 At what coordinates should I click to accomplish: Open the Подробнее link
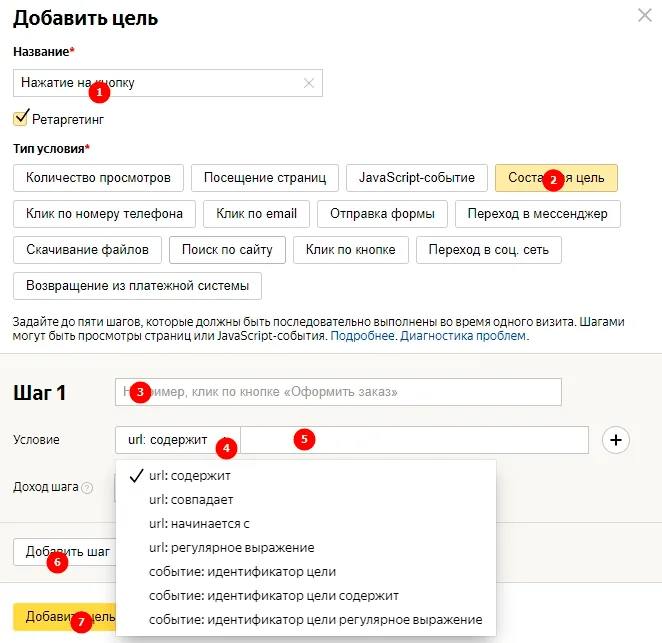[x=362, y=336]
